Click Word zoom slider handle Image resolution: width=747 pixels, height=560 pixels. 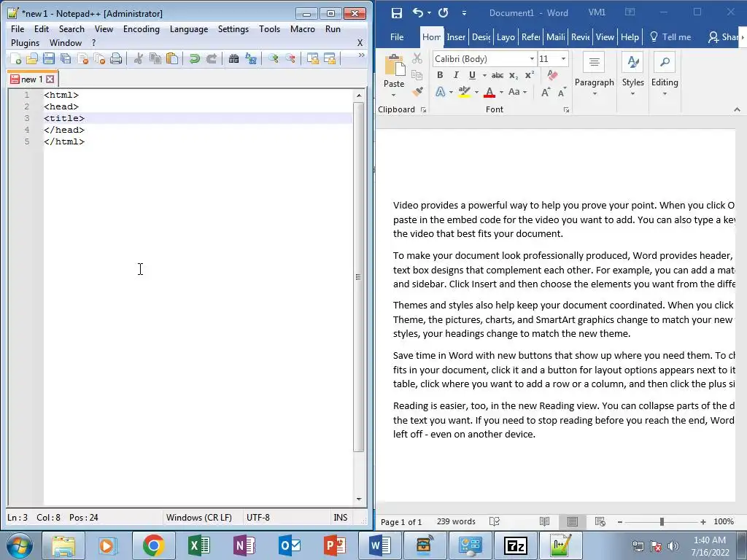pyautogui.click(x=662, y=522)
